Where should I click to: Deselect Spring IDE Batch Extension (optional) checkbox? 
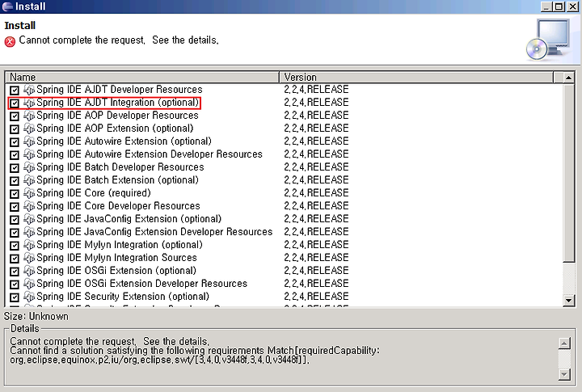click(15, 181)
